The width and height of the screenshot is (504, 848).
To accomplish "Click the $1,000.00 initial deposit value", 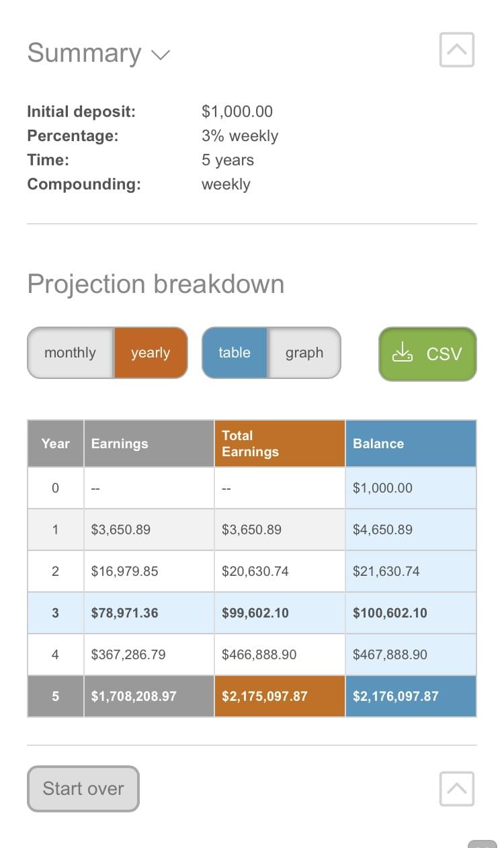I will 237,112.
